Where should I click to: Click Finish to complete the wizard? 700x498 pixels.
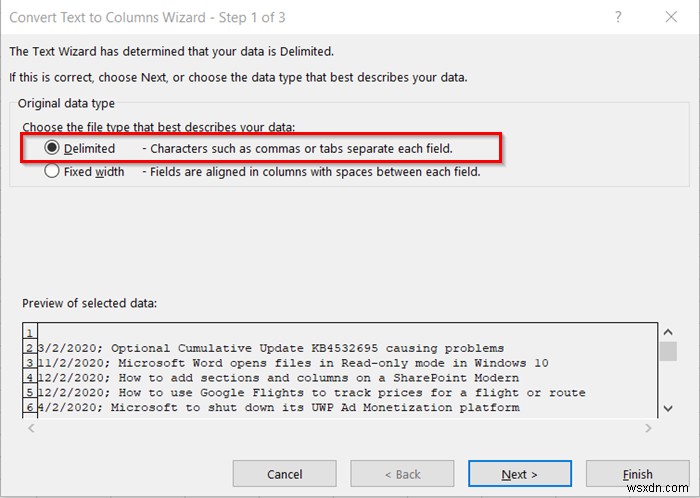pyautogui.click(x=637, y=474)
